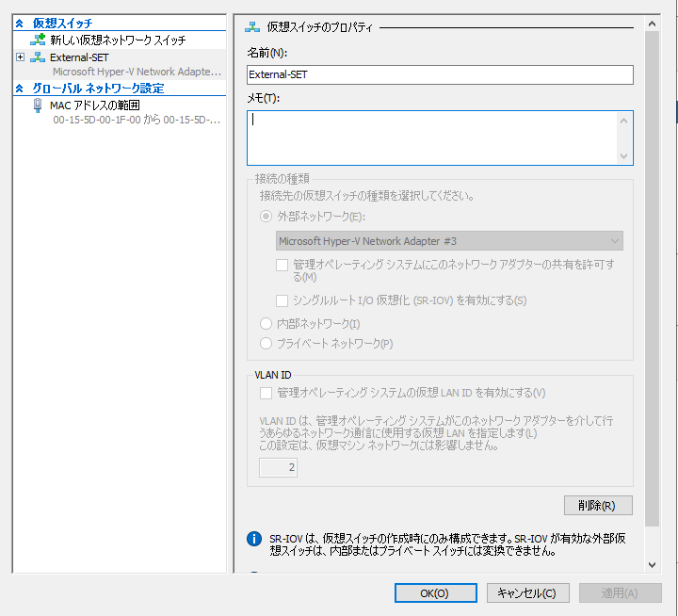Screen dimensions: 678x616
Task: Enable management OS virtual LAN ID checkbox
Action: pyautogui.click(x=266, y=393)
